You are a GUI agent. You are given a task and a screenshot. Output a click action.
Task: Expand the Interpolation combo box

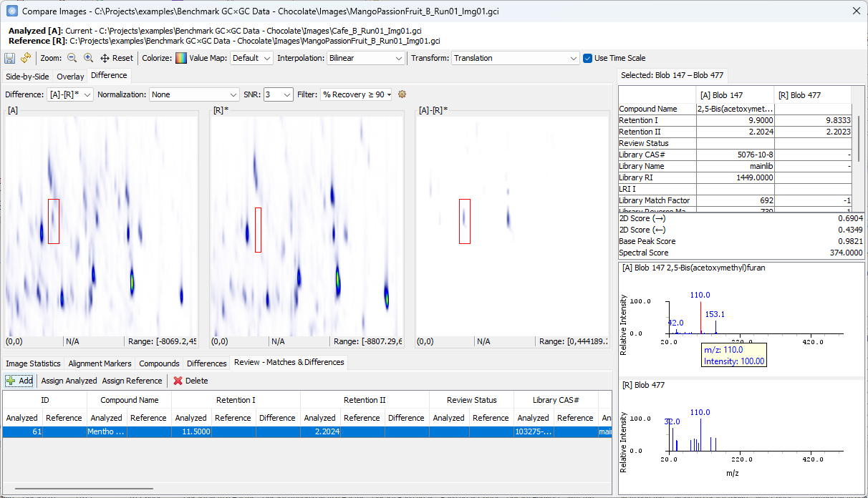(365, 58)
